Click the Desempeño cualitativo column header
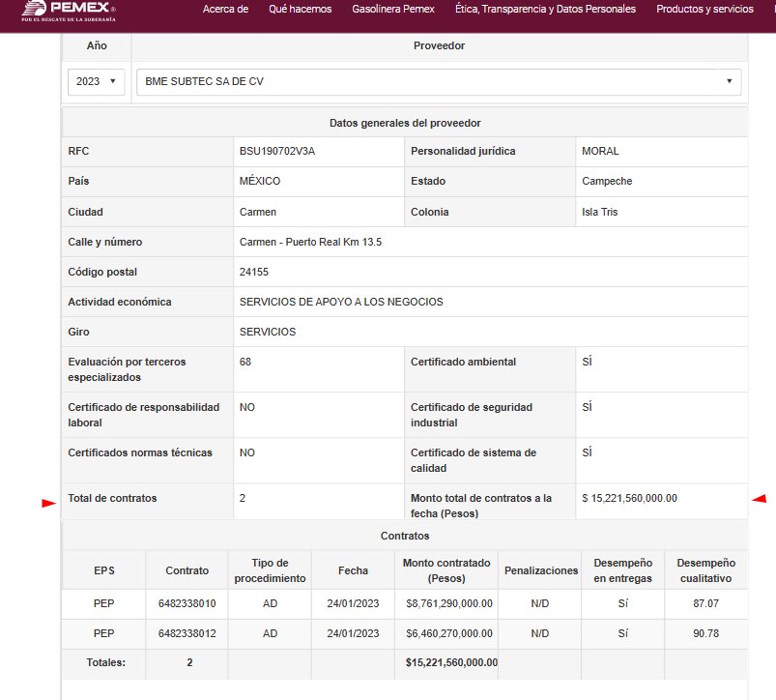The height and width of the screenshot is (700, 776). click(705, 570)
